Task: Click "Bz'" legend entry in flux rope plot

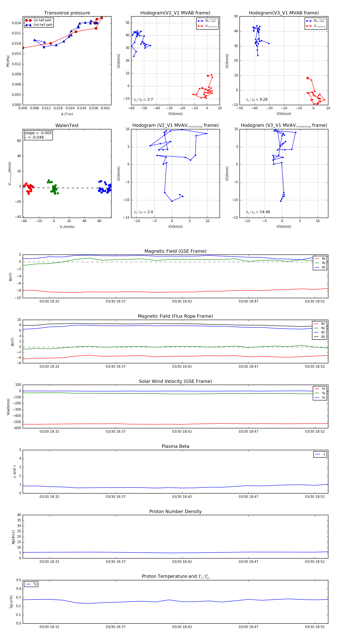Action: click(320, 332)
